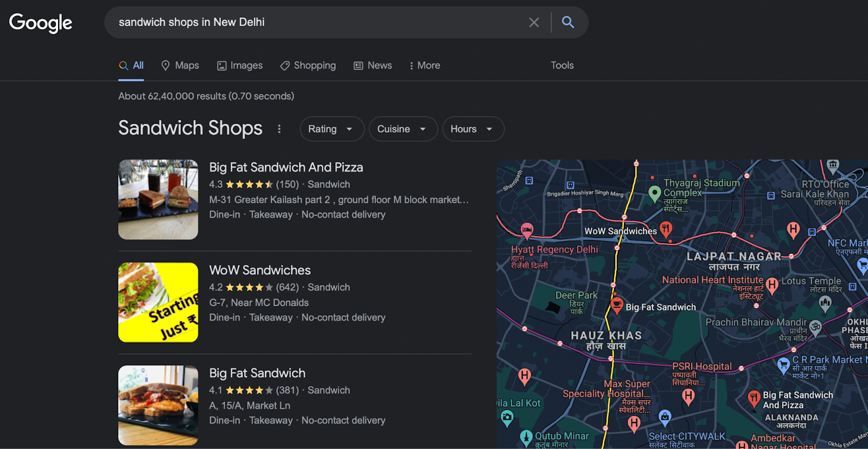Open the Shopping tab
The height and width of the screenshot is (449, 868).
[x=308, y=65]
